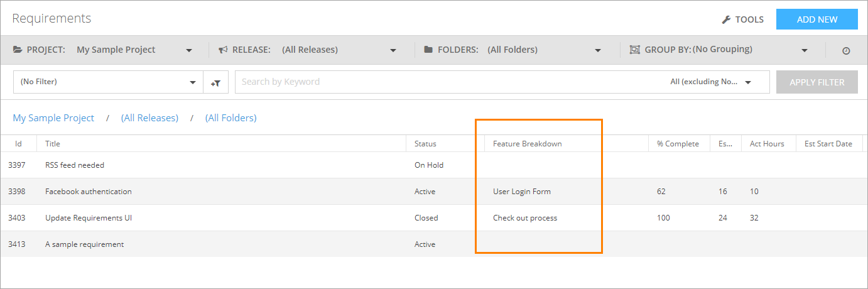Expand the All Releases dropdown
The height and width of the screenshot is (289, 868).
pyautogui.click(x=393, y=50)
